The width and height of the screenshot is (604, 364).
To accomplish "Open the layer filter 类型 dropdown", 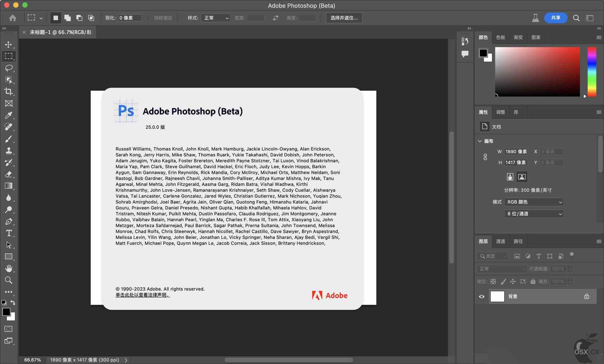I will (492, 256).
